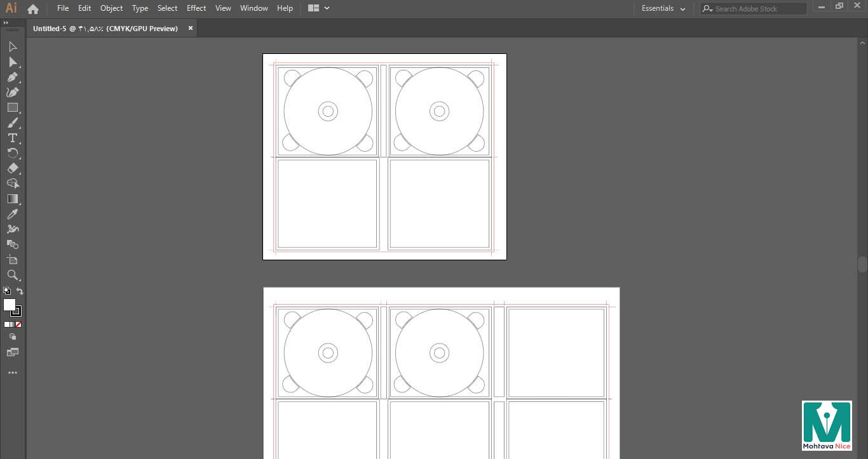This screenshot has width=868, height=459.
Task: Set color to None in toolbar
Action: coord(18,324)
